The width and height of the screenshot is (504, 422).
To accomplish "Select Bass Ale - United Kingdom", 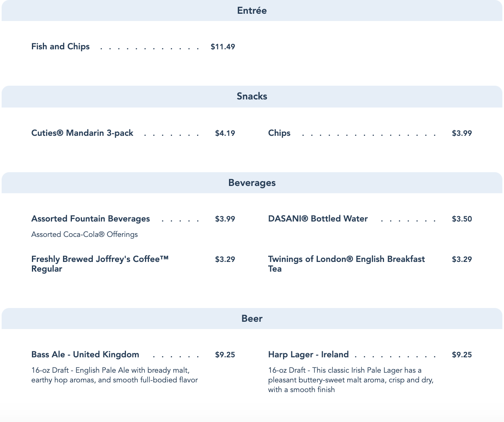I will click(x=85, y=354).
